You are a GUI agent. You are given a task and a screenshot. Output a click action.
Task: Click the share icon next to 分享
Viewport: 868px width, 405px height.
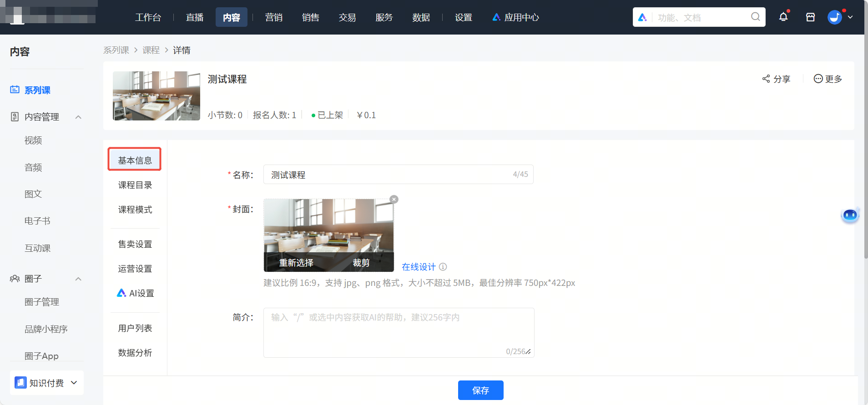[766, 79]
